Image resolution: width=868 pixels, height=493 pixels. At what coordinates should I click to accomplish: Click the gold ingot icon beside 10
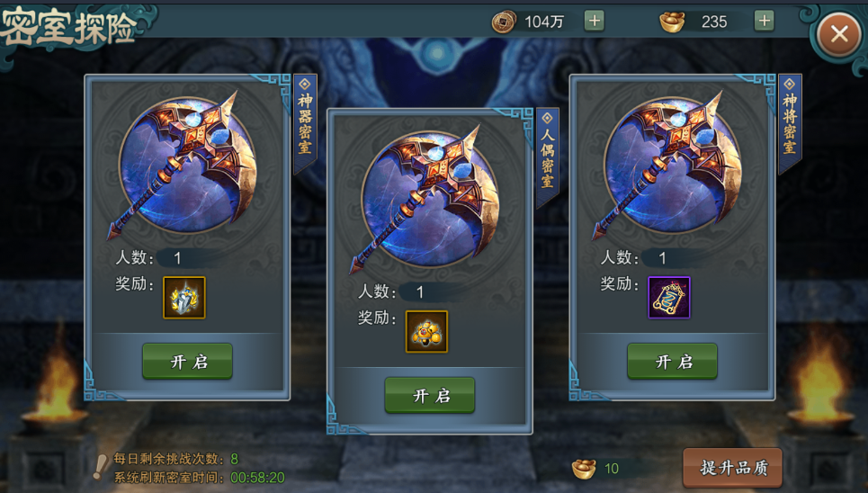tap(584, 469)
